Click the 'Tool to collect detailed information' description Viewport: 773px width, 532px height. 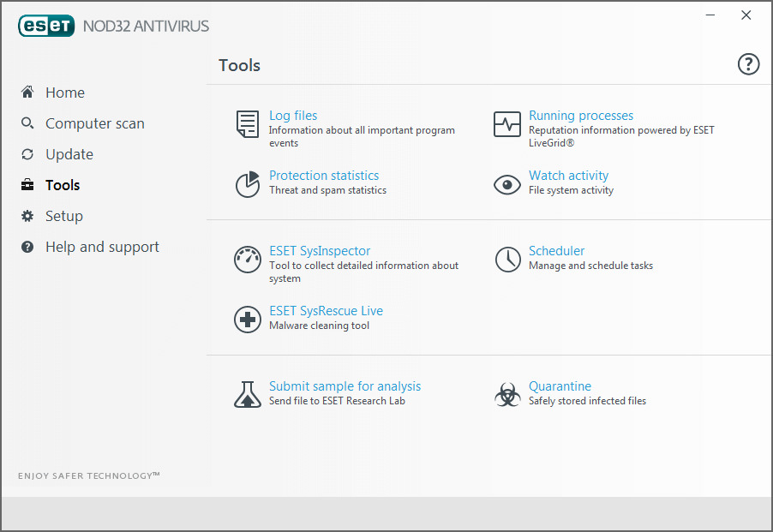[364, 272]
